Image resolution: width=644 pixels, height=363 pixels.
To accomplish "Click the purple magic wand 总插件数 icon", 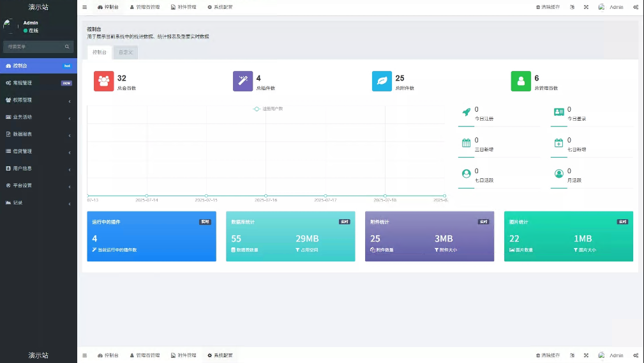I will (x=243, y=81).
